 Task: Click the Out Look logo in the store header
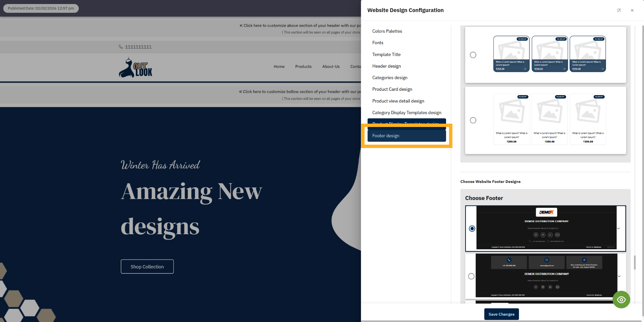tap(136, 67)
